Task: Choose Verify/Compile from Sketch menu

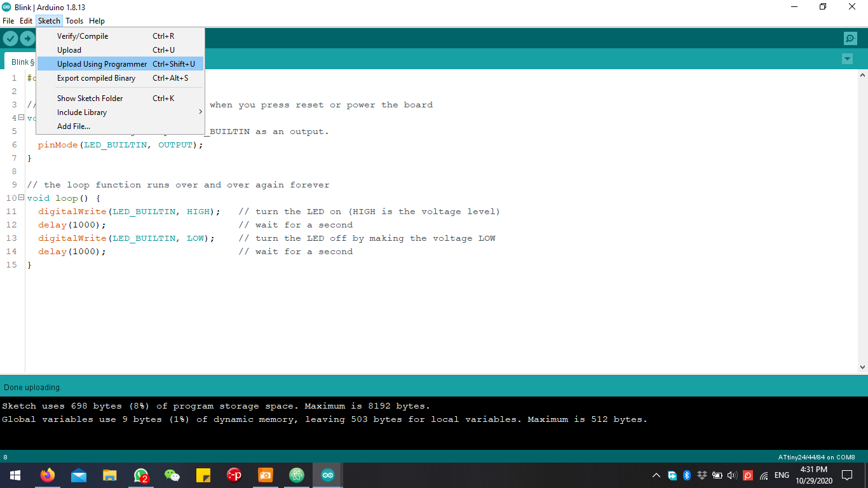Action: tap(121, 36)
